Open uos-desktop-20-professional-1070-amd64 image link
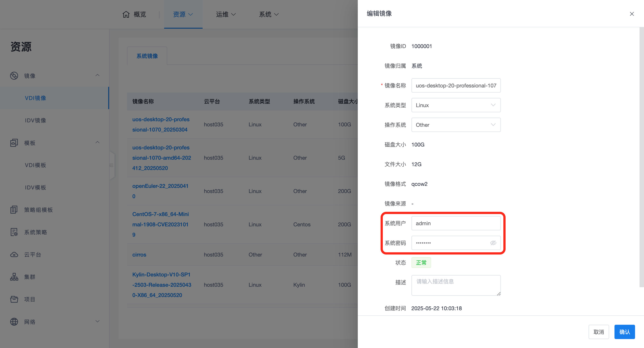The width and height of the screenshot is (644, 348). click(161, 158)
